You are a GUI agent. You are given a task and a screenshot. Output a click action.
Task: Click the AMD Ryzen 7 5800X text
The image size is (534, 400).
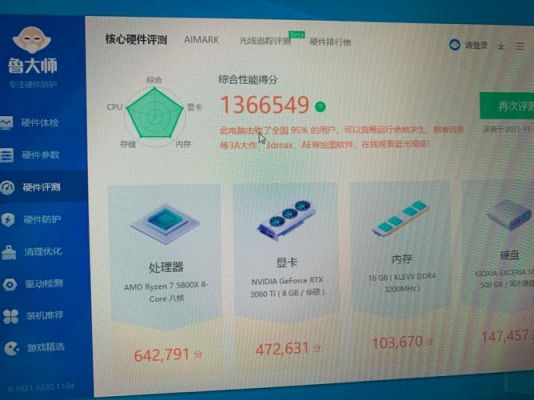point(166,292)
